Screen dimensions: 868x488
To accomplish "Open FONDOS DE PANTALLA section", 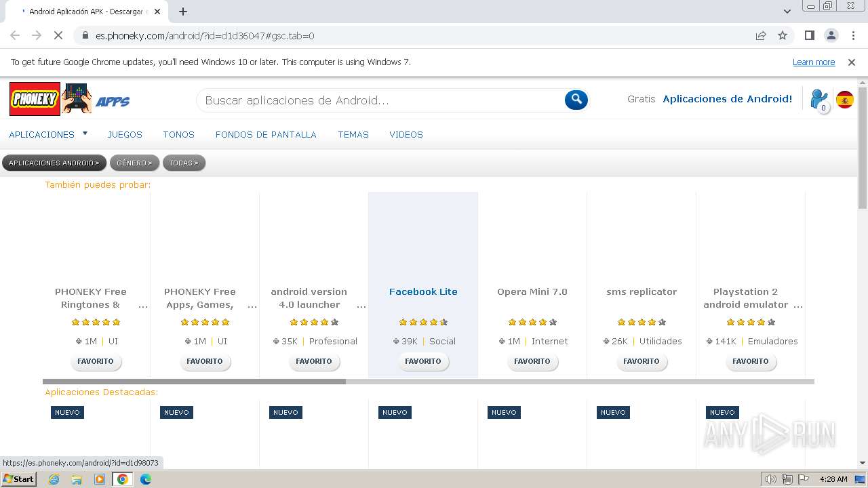I will click(266, 134).
